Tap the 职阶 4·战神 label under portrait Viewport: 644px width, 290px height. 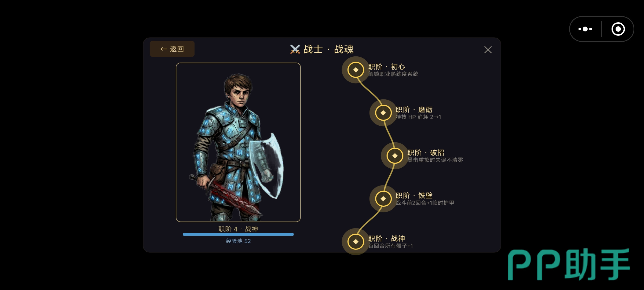point(238,229)
